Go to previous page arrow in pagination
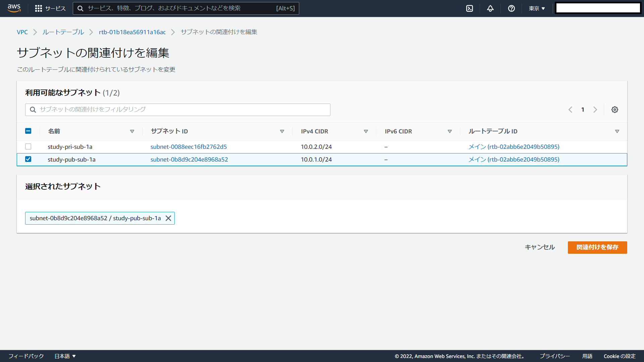This screenshot has height=362, width=644. (570, 110)
